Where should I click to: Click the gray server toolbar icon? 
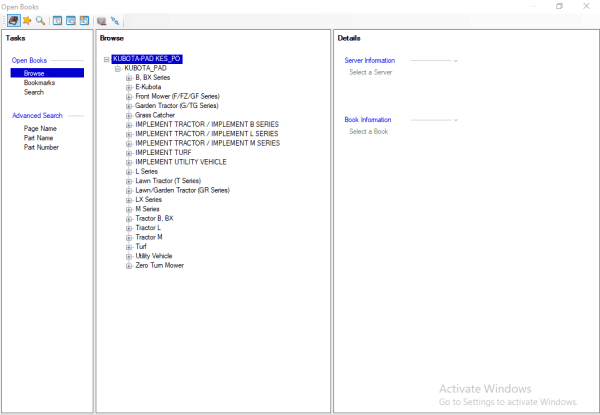(101, 21)
